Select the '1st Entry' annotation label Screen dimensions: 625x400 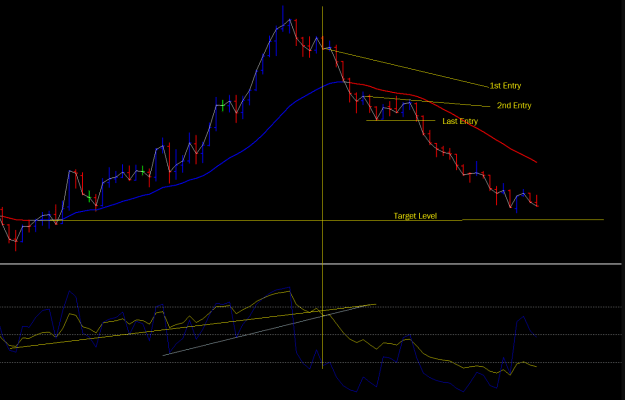point(505,86)
